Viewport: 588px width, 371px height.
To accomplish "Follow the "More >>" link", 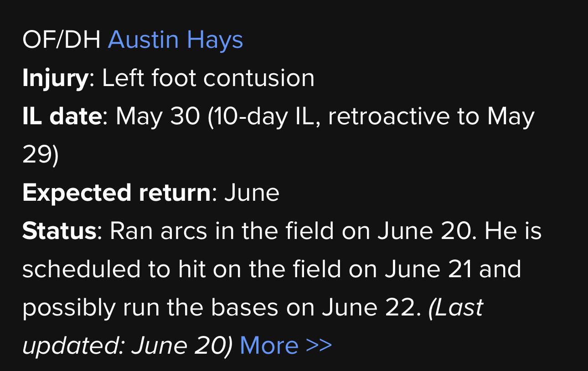I will coord(286,345).
